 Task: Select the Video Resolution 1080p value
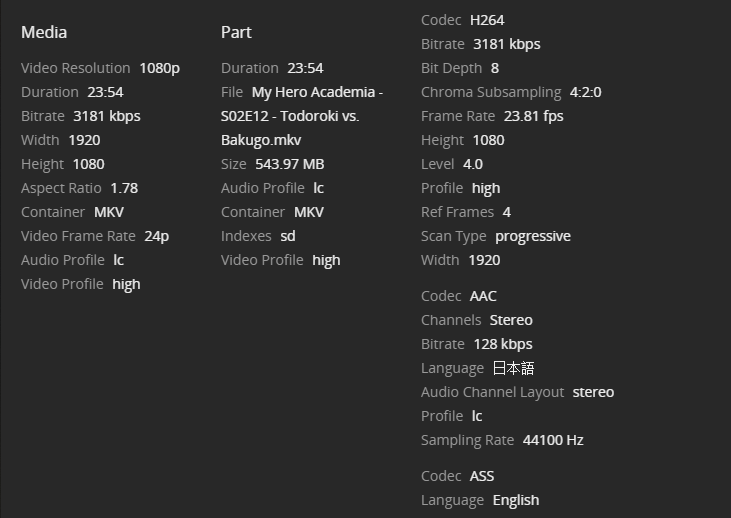tap(159, 68)
